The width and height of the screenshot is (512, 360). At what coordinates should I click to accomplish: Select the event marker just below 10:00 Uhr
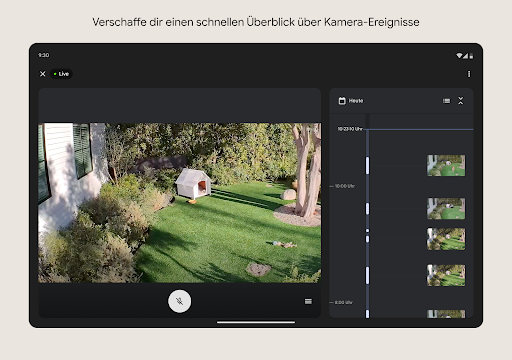tap(367, 209)
